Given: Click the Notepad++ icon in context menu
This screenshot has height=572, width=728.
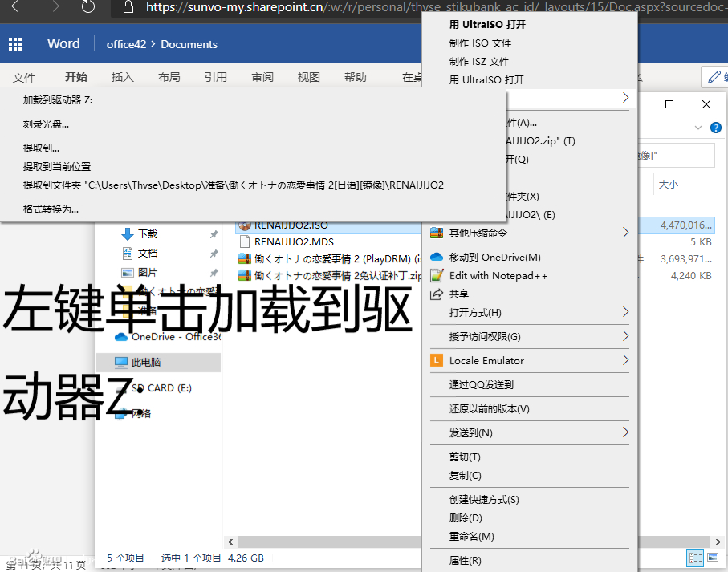Looking at the screenshot, I should pos(437,275).
